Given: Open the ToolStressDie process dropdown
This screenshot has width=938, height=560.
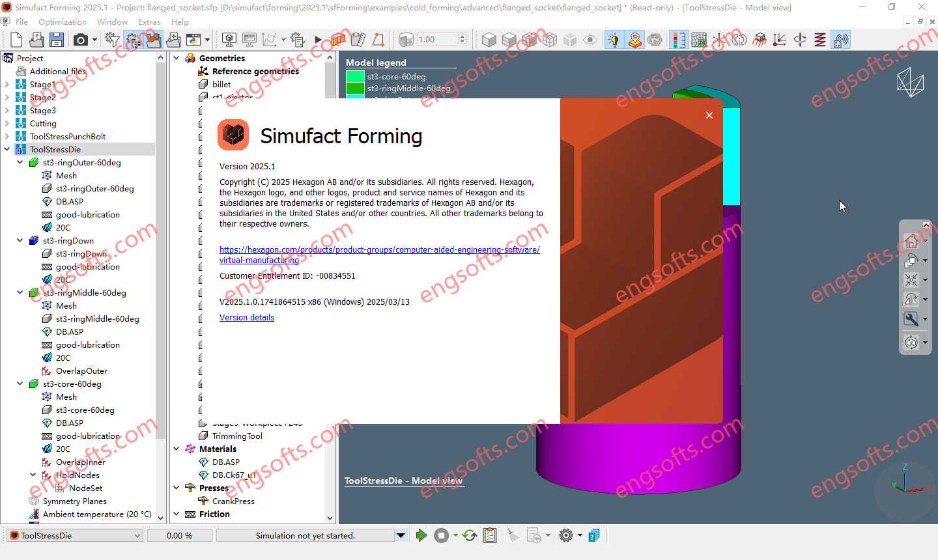Looking at the screenshot, I should click(x=74, y=535).
